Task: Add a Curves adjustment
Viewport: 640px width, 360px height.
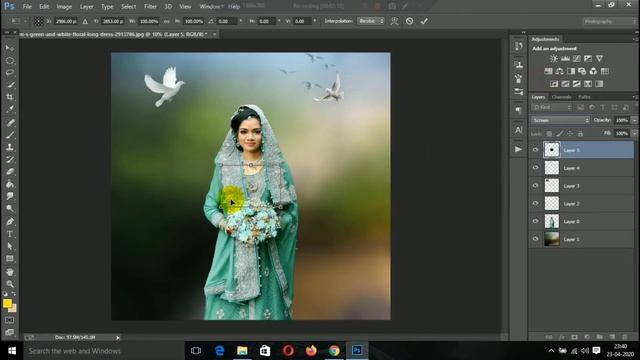Action: [x=576, y=59]
